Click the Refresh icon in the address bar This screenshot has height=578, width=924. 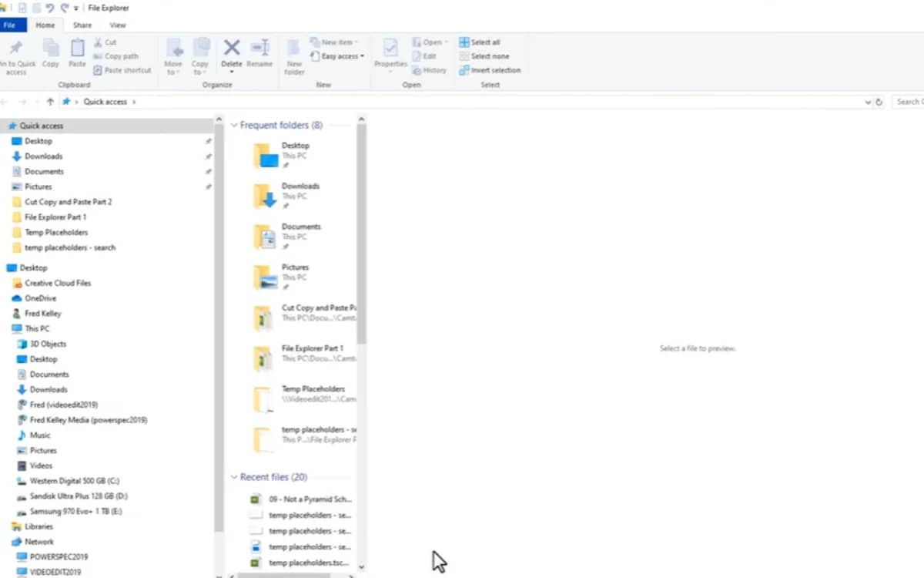click(x=879, y=101)
